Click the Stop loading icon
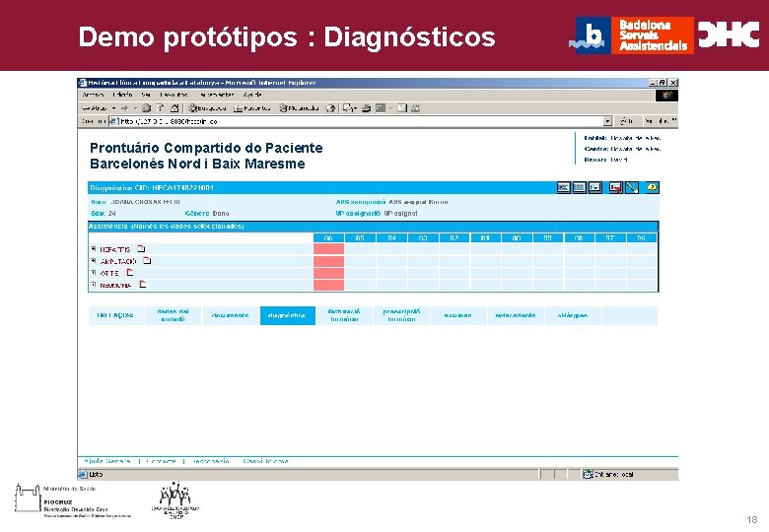The height and width of the screenshot is (532, 769). click(x=146, y=108)
